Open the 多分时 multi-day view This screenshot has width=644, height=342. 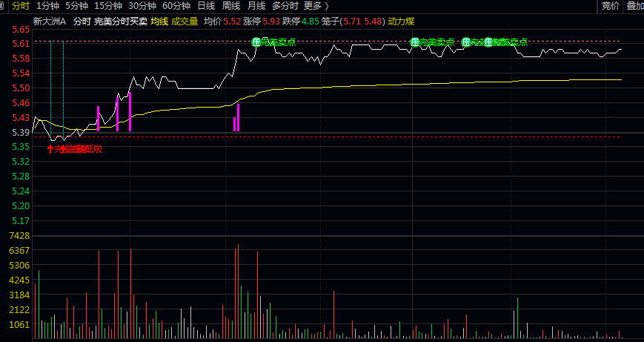[x=285, y=6]
